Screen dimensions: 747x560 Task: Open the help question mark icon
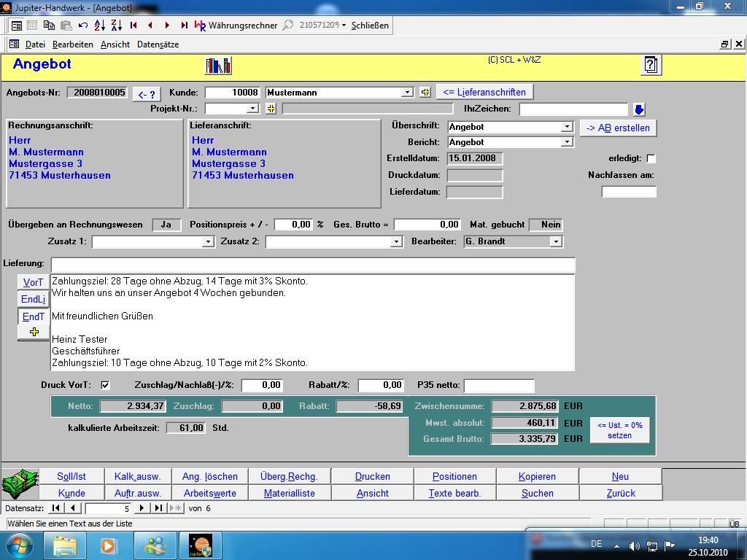[x=651, y=65]
